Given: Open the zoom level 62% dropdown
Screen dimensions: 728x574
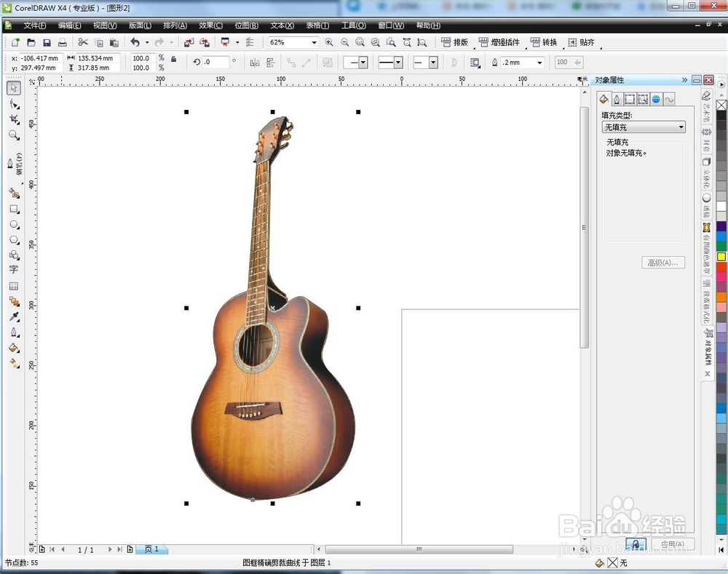Looking at the screenshot, I should pos(314,42).
